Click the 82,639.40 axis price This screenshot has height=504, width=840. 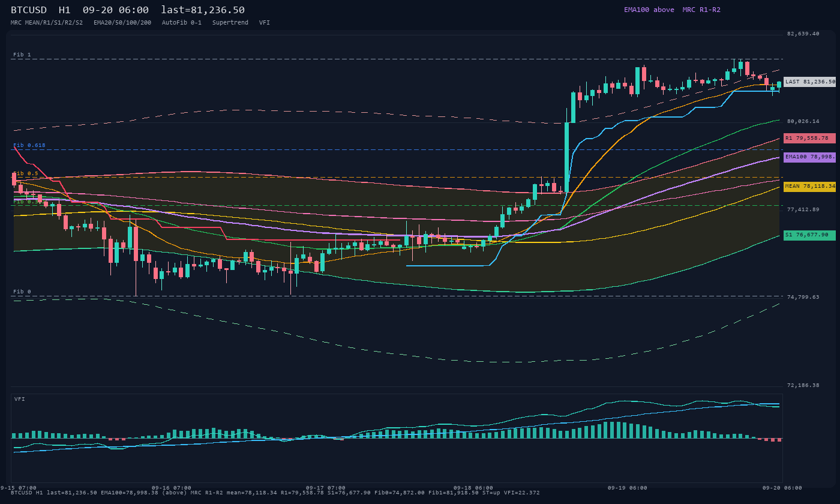click(803, 34)
